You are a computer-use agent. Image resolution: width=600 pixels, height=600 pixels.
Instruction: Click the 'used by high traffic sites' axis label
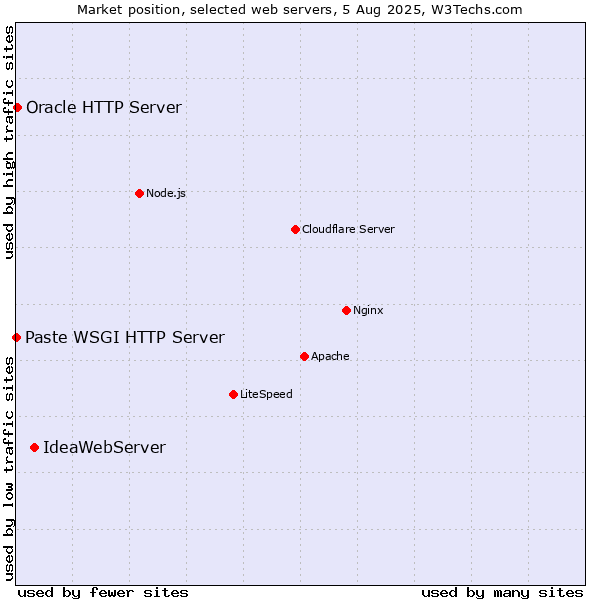8,142
